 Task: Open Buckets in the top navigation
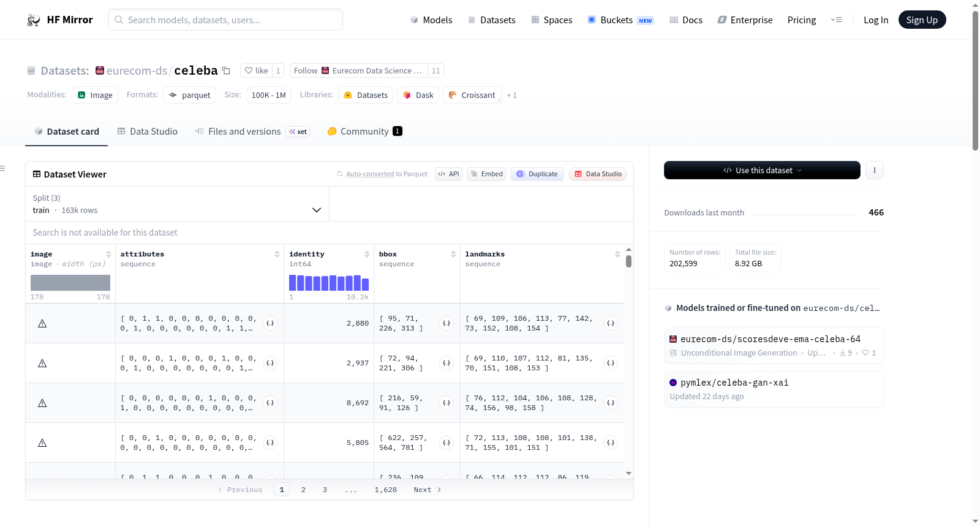tap(620, 20)
